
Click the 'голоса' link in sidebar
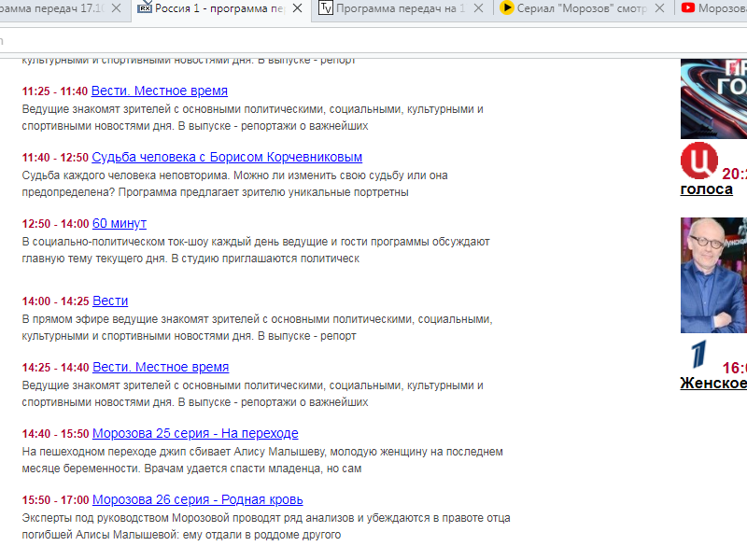click(x=707, y=189)
